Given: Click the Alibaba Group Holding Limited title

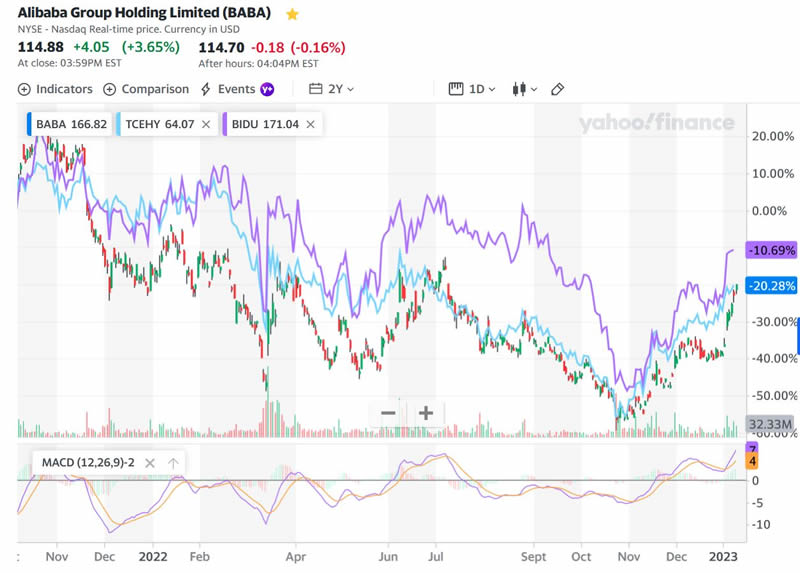Looking at the screenshot, I should pos(144,13).
